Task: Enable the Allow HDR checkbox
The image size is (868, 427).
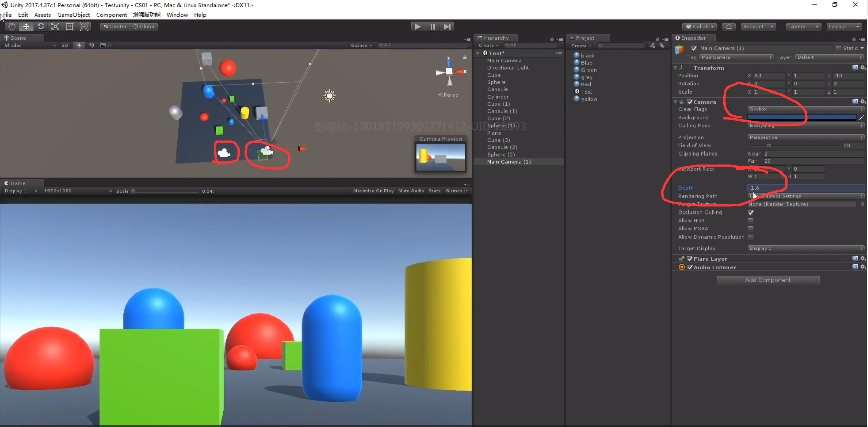Action: 751,221
